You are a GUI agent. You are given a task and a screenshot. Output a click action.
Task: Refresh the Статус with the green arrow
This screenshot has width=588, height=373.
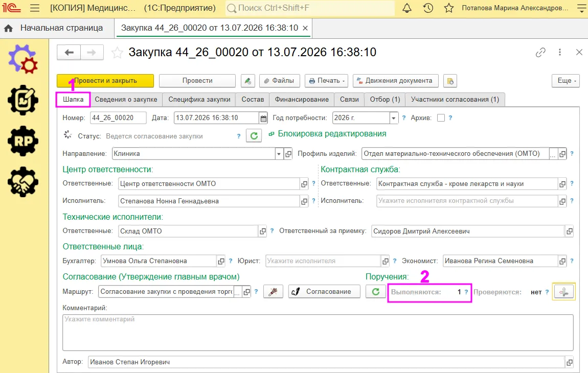click(x=254, y=136)
